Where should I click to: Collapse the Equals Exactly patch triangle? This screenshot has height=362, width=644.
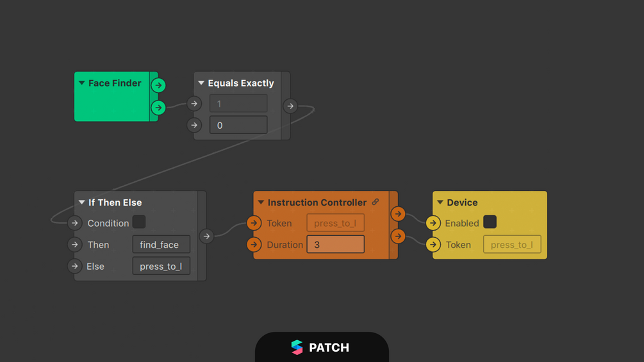[201, 83]
